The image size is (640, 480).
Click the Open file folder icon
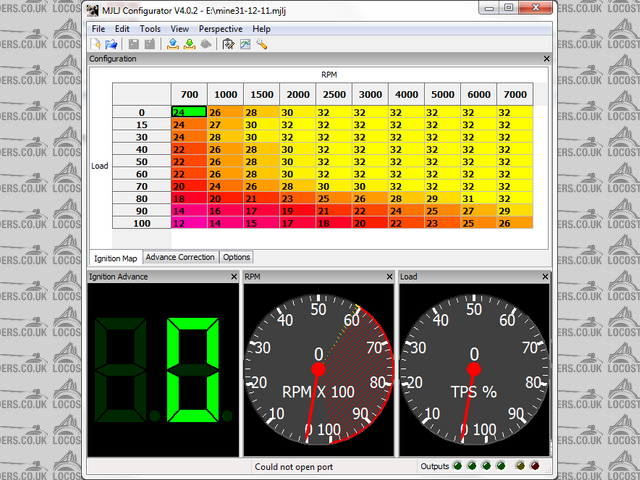click(112, 44)
